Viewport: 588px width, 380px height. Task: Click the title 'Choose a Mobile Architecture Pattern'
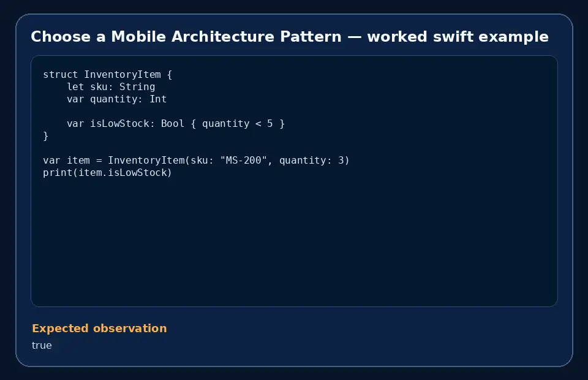(290, 37)
